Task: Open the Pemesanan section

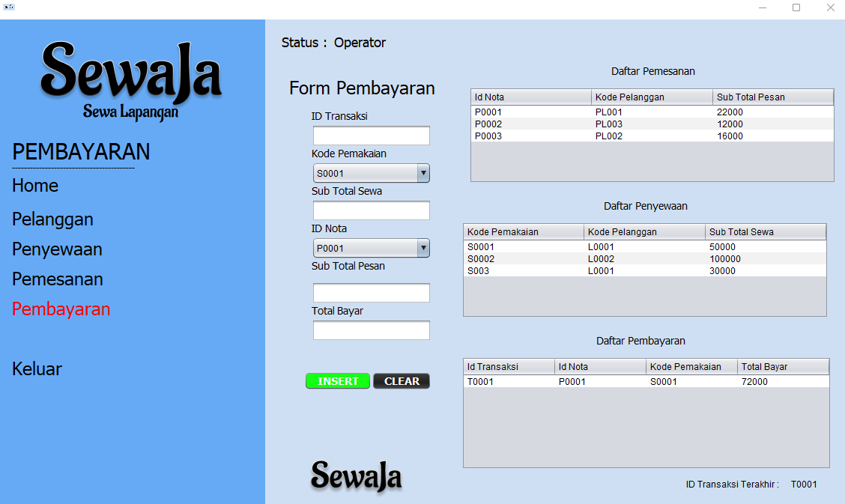Action: (x=58, y=279)
